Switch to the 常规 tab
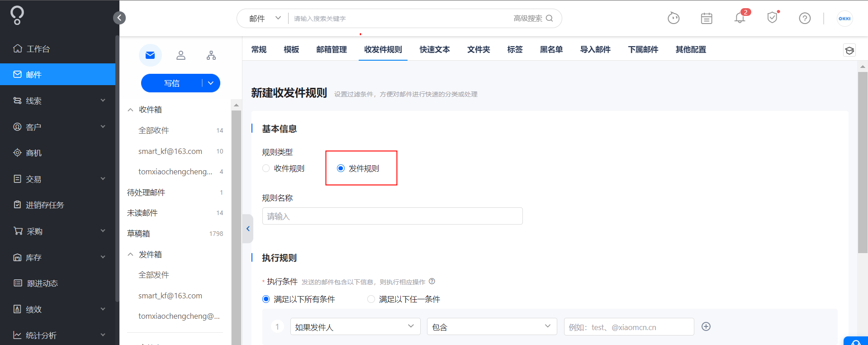This screenshot has height=345, width=868. tap(259, 49)
